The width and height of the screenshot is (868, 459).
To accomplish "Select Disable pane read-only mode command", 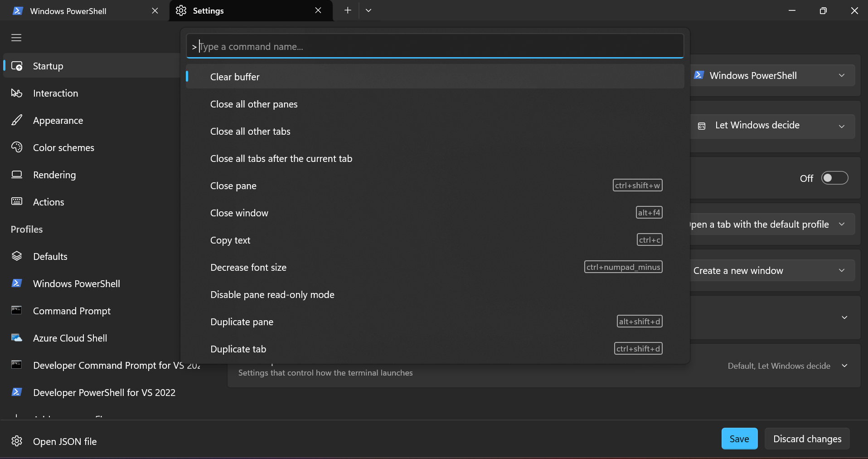I will tap(435, 294).
